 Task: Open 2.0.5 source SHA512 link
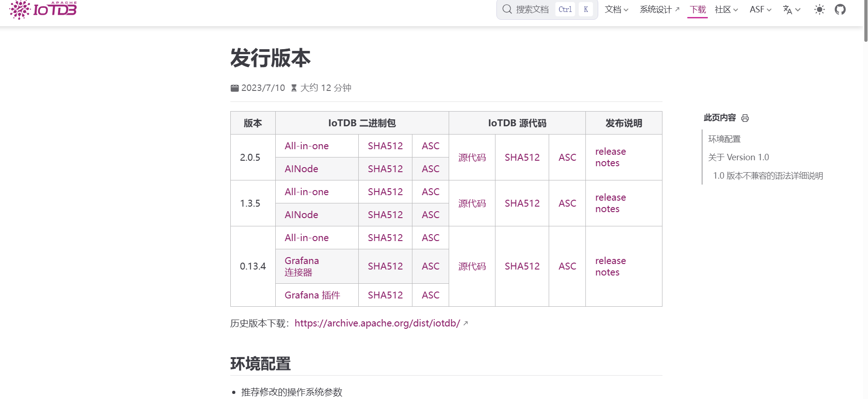(x=522, y=157)
